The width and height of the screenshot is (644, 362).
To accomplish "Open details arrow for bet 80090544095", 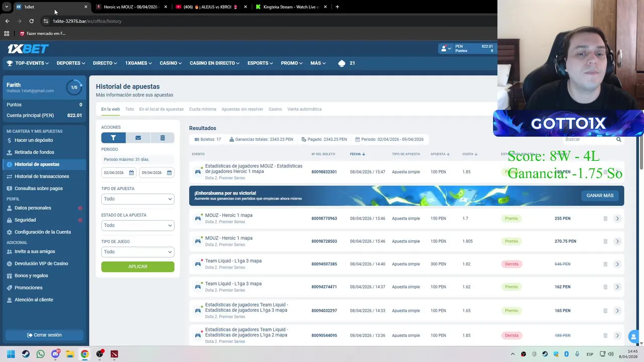I will pos(617,335).
